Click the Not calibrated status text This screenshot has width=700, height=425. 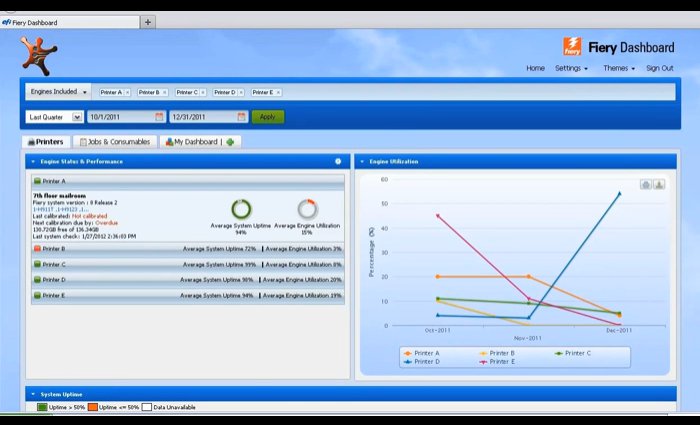click(89, 216)
